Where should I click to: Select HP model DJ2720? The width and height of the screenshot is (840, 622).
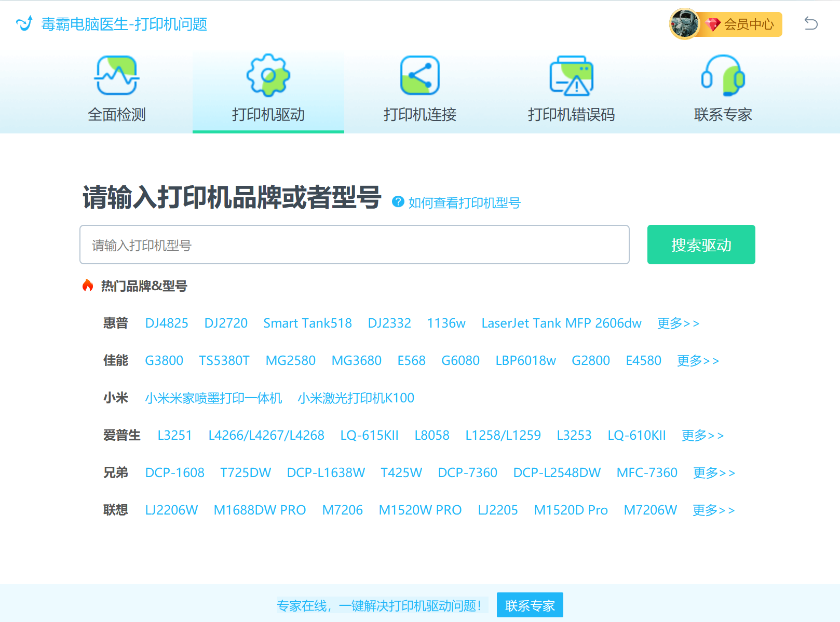[226, 323]
